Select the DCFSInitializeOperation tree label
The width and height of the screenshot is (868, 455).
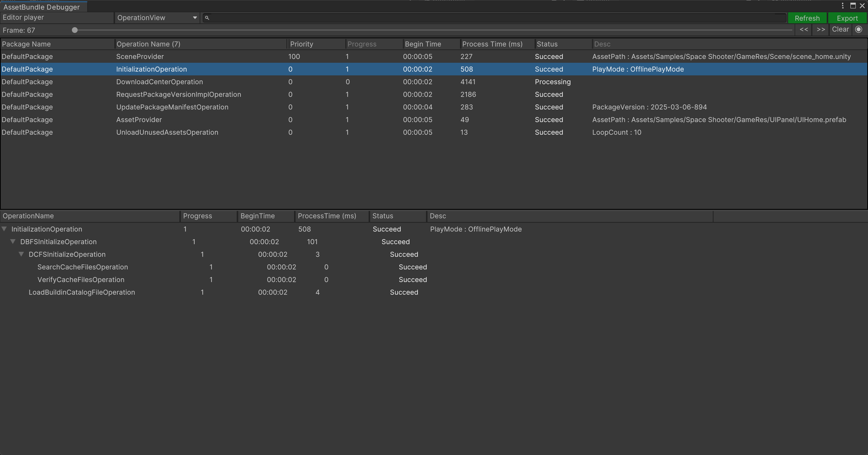[x=67, y=254]
